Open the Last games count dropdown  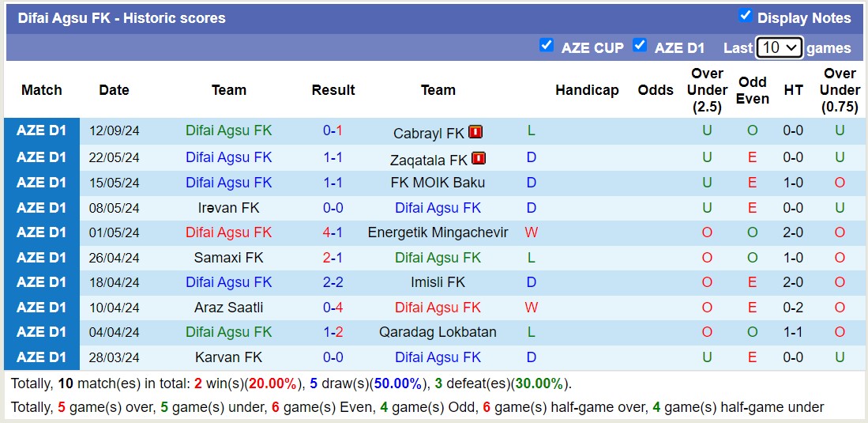779,47
